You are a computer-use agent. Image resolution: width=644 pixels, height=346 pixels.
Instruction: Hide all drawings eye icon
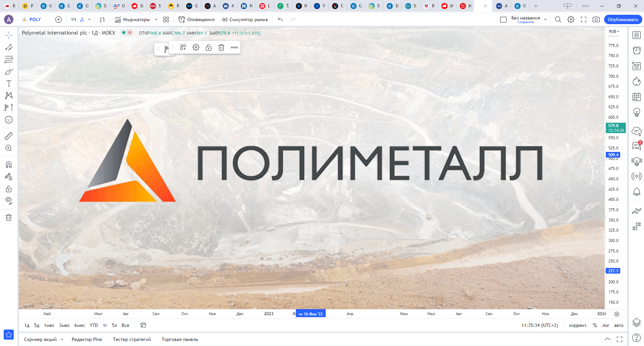pos(9,201)
